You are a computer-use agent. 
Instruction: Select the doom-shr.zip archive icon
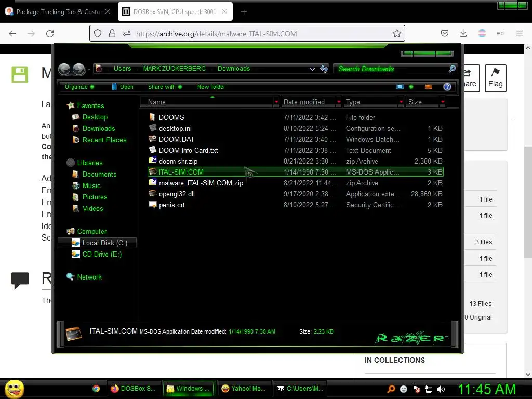point(152,161)
